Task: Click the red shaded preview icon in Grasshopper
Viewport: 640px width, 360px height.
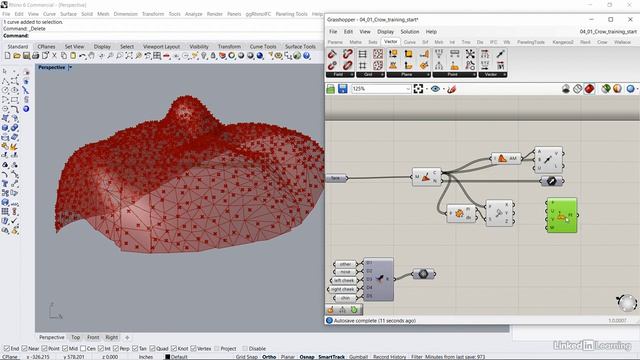Action: (589, 89)
